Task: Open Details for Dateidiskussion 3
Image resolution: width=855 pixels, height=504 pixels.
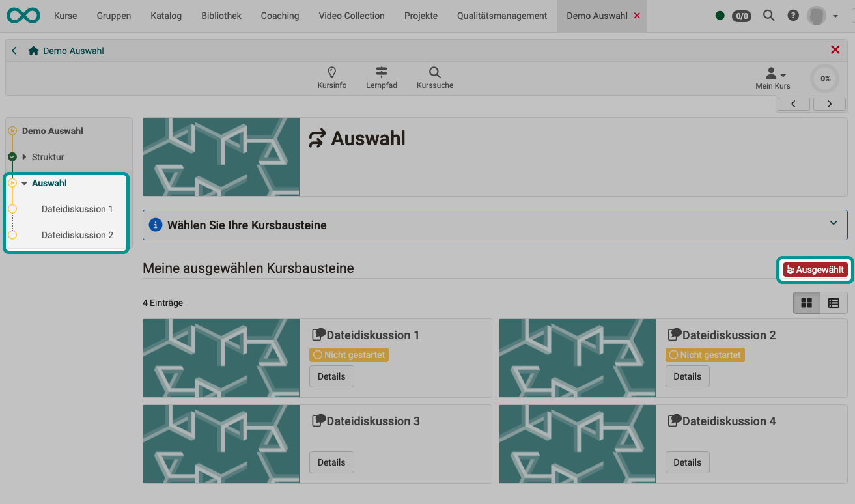Action: tap(331, 462)
